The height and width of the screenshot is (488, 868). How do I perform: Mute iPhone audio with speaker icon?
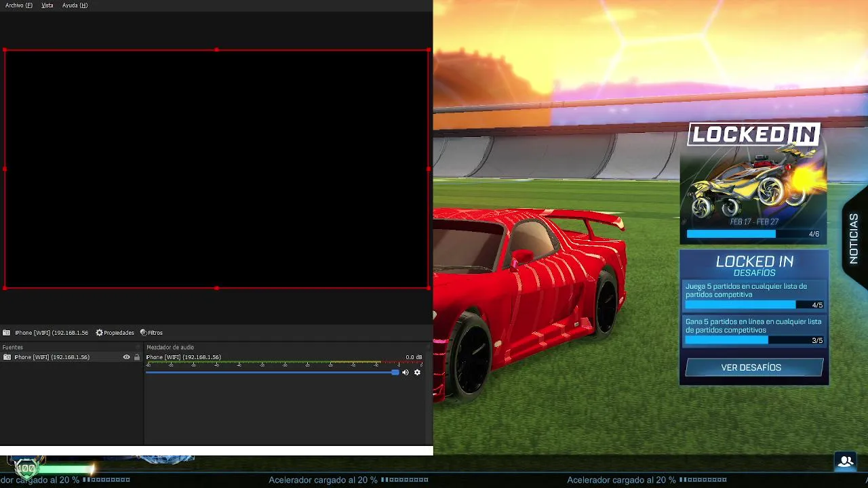coord(406,372)
